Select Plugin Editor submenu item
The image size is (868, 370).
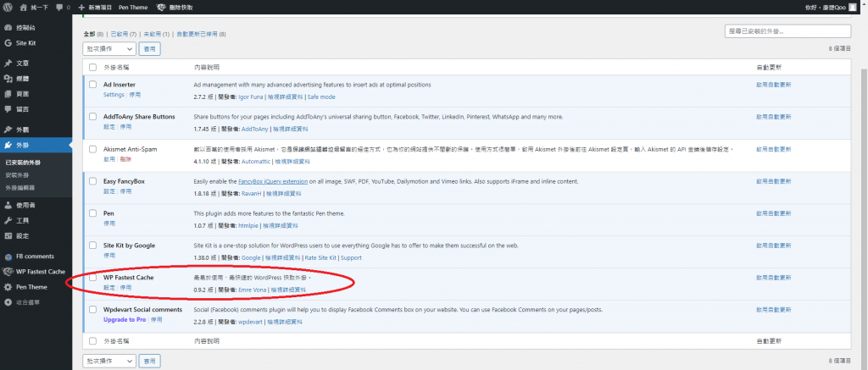(20, 187)
